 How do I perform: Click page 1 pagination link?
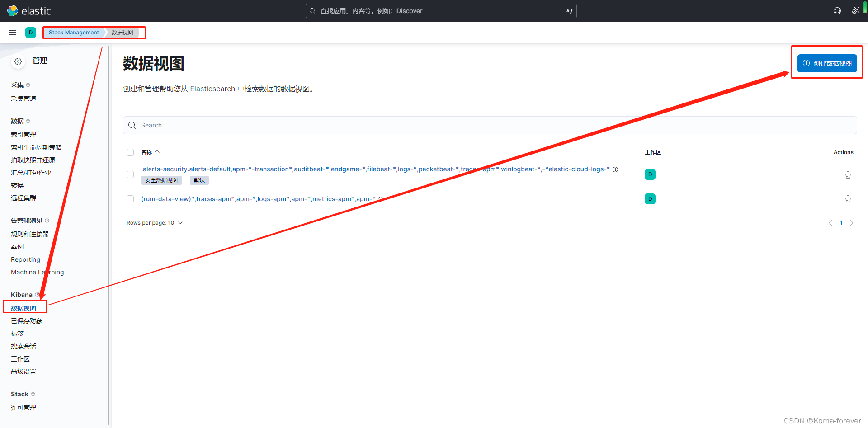pos(841,223)
